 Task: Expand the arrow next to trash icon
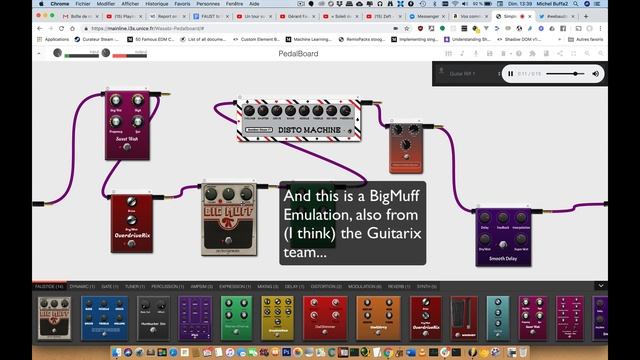coord(510,54)
